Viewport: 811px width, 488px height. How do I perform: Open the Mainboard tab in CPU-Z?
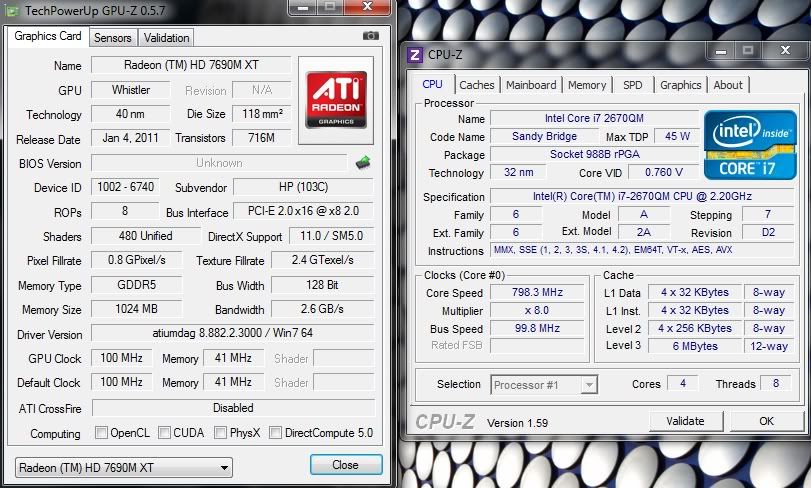pos(531,85)
